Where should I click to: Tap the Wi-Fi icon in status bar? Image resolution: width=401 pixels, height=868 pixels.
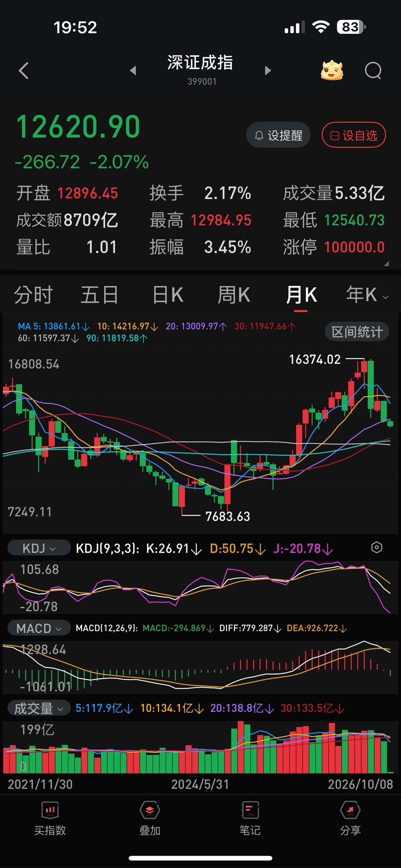click(x=321, y=27)
